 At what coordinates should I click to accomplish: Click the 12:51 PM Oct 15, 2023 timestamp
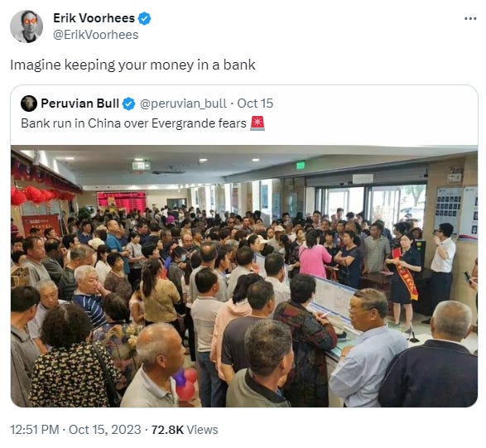pos(75,430)
